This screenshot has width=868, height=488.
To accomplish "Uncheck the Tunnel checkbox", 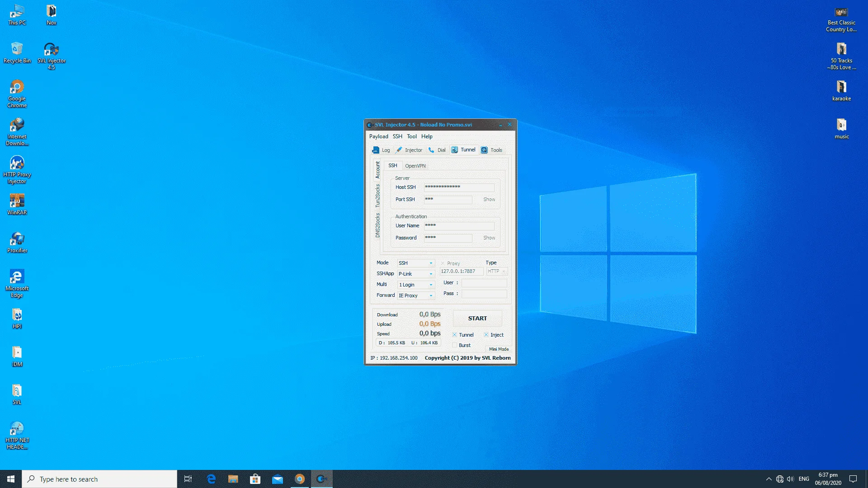I will pyautogui.click(x=454, y=335).
